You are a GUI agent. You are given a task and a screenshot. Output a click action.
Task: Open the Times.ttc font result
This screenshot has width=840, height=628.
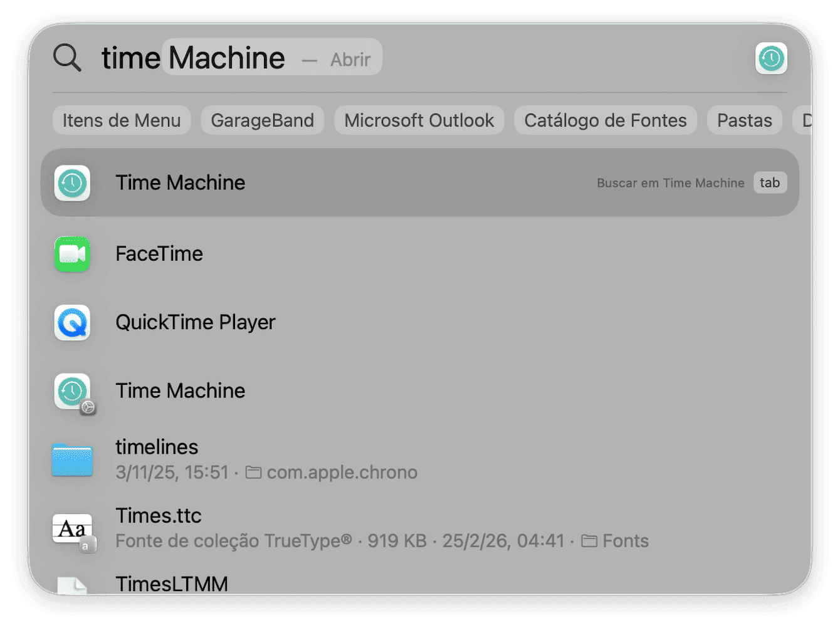coord(420,528)
